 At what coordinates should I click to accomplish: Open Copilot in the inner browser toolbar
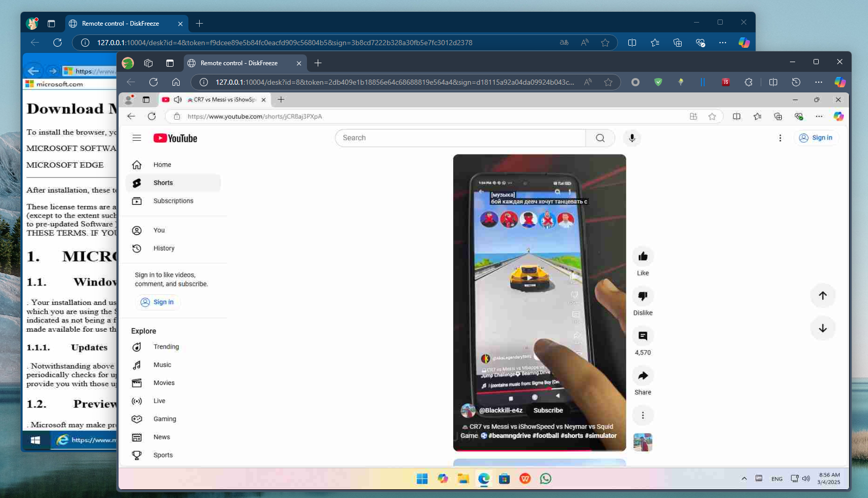coord(839,117)
